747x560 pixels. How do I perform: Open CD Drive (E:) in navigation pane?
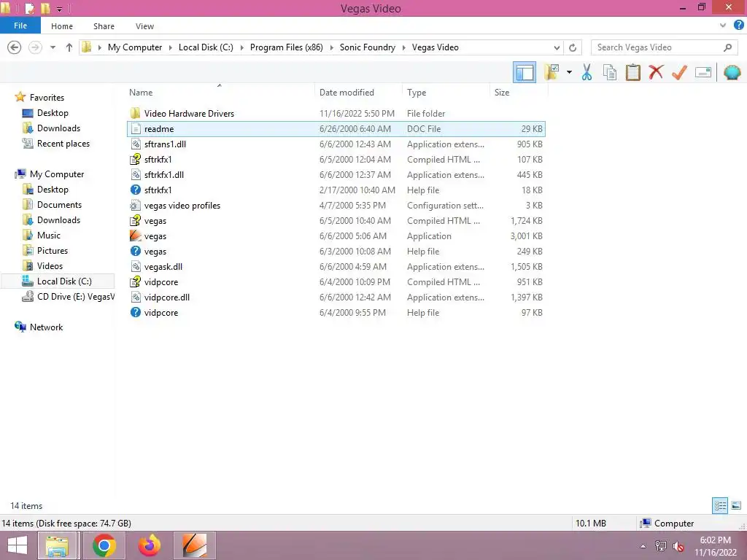click(75, 297)
